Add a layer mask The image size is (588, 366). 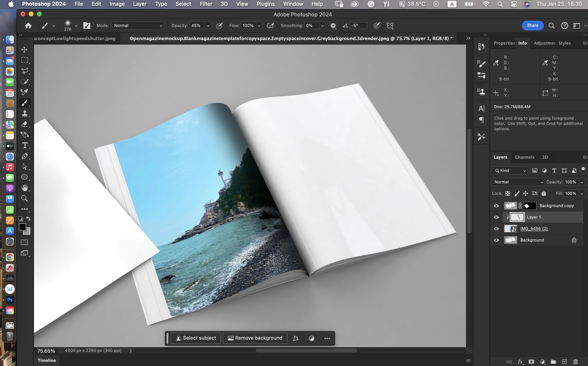[531, 362]
